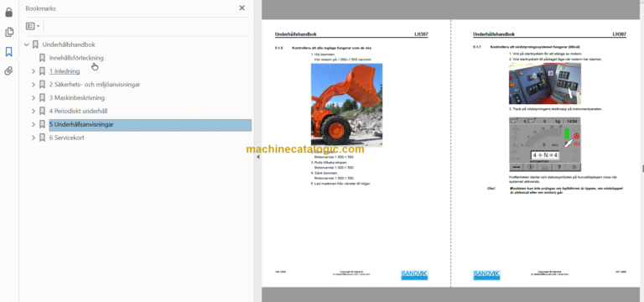Select the Bookmarks panel icon in sidebar

[x=8, y=51]
